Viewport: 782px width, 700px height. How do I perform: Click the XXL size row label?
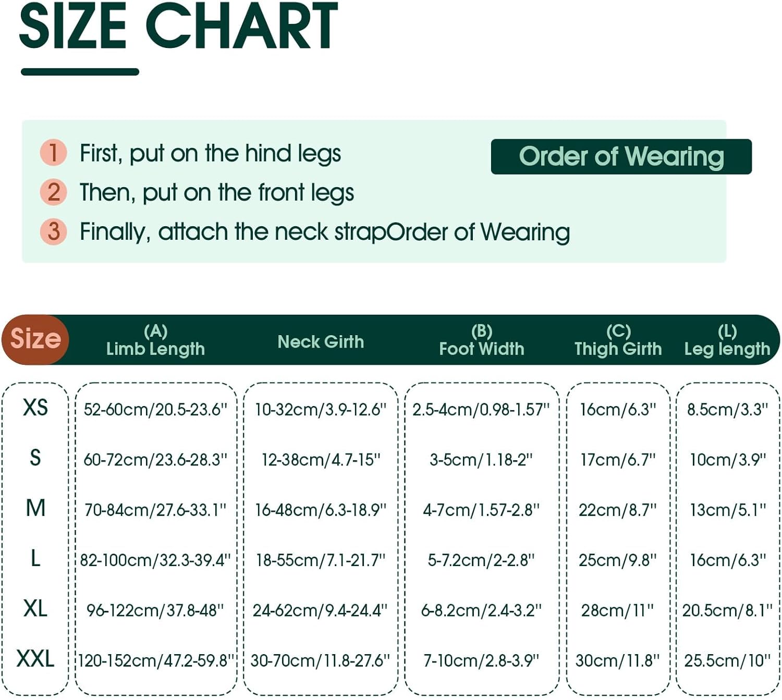[x=35, y=659]
